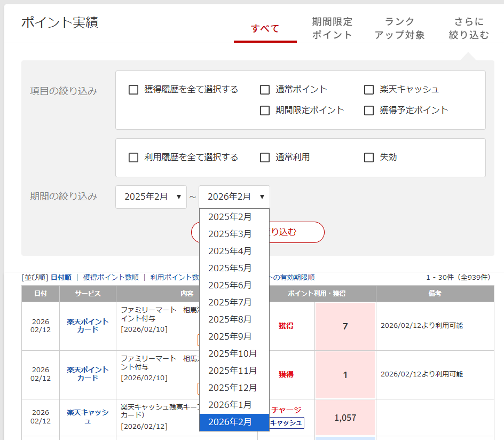Tick the 失効 checkbox

pos(369,158)
